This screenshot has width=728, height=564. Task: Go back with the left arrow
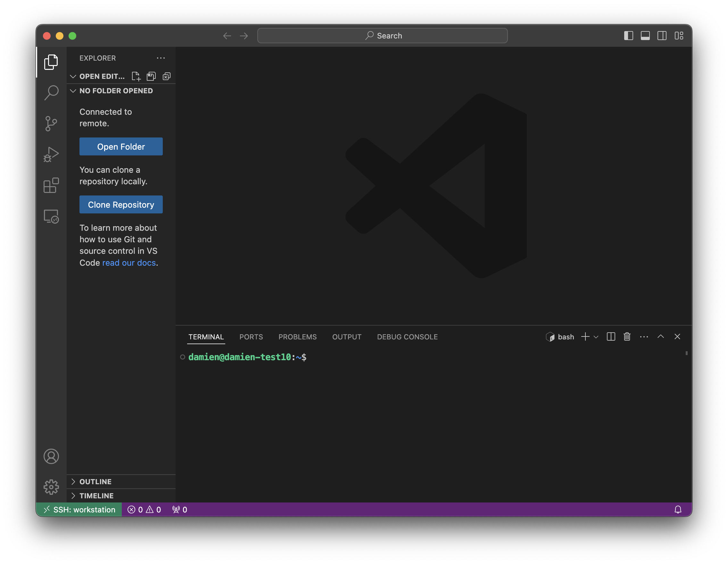[x=227, y=36]
